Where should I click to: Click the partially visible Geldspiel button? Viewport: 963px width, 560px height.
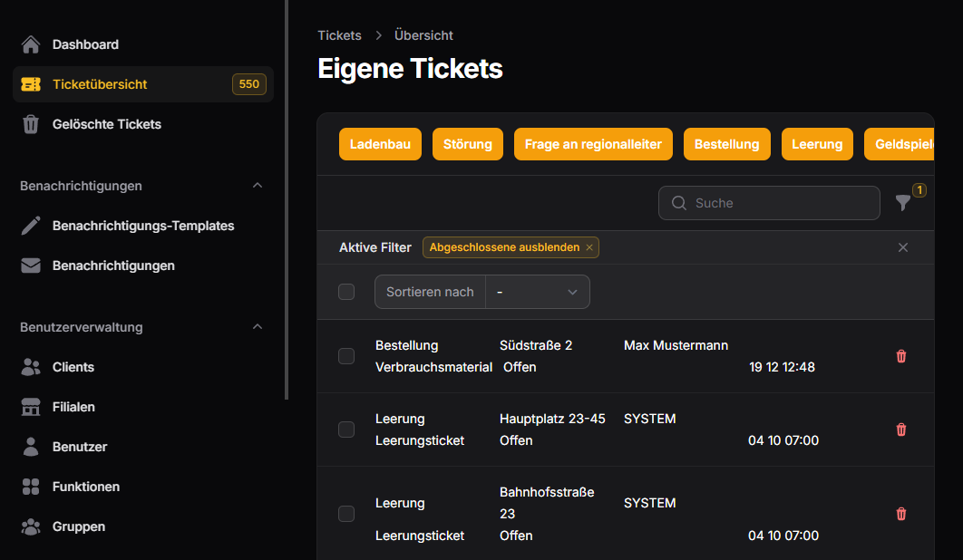click(900, 144)
